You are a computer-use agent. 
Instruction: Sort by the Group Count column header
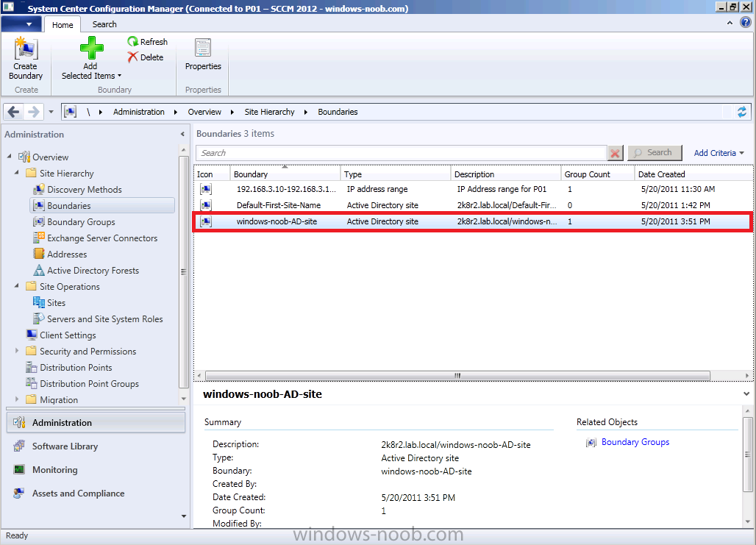tap(597, 174)
